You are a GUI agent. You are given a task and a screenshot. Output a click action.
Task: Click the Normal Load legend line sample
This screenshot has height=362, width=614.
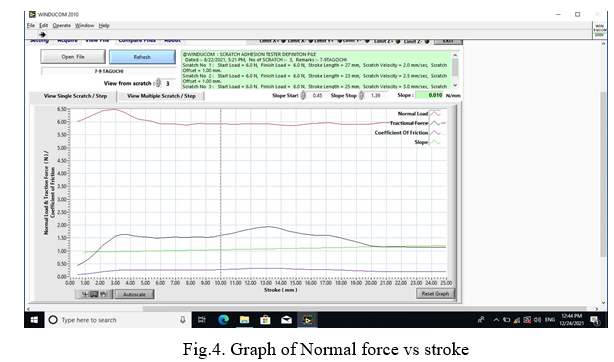point(435,114)
